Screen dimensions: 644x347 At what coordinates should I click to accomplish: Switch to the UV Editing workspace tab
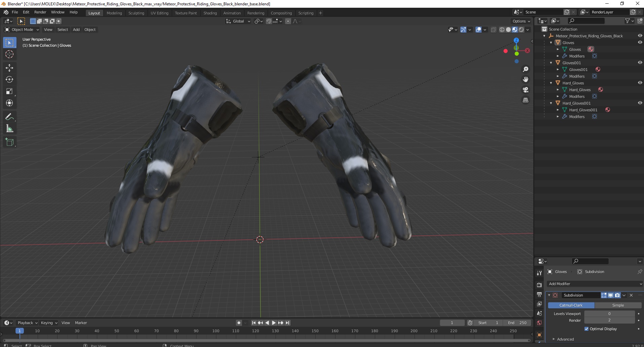pyautogui.click(x=159, y=13)
